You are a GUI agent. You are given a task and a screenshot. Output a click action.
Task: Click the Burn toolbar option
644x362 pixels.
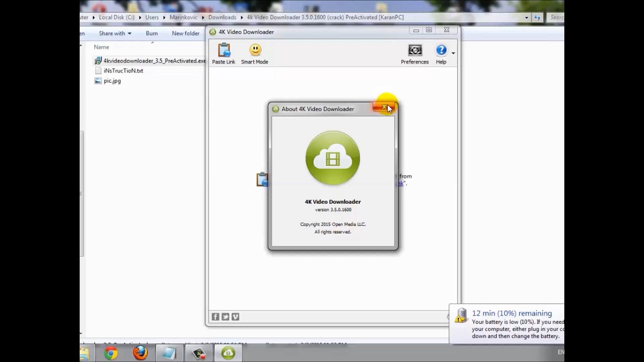point(152,33)
